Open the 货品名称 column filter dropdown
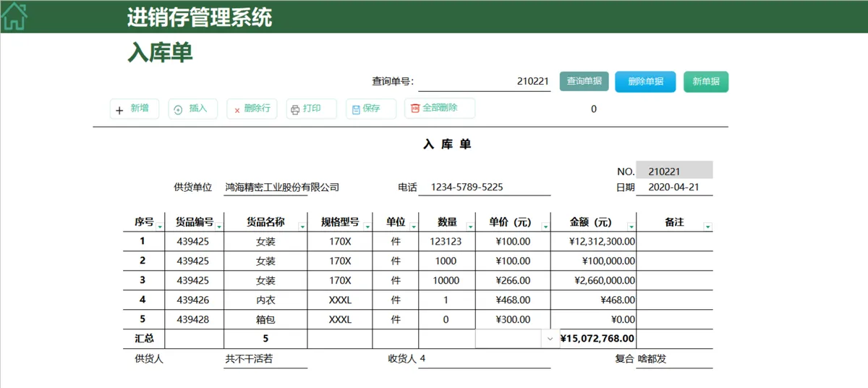Screen dimensions: 868x388 302,227
